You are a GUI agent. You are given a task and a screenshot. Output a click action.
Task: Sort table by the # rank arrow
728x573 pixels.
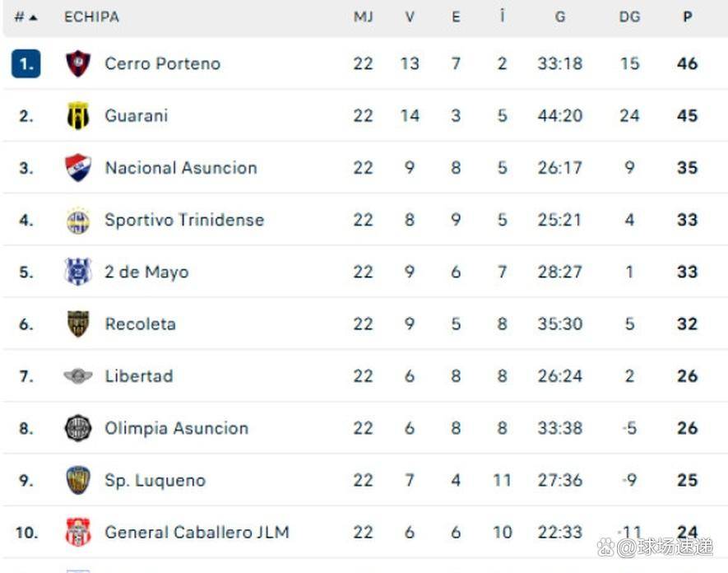click(26, 16)
